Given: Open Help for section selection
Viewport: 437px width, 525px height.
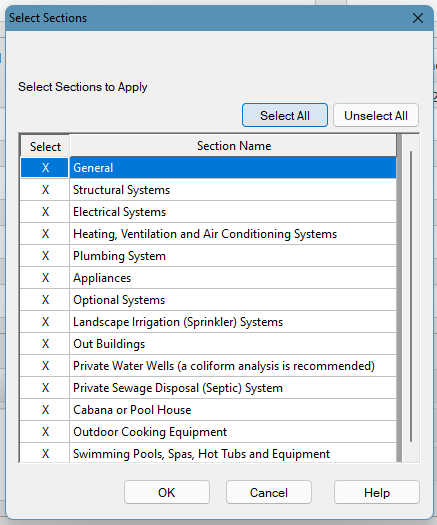Looking at the screenshot, I should 377,493.
